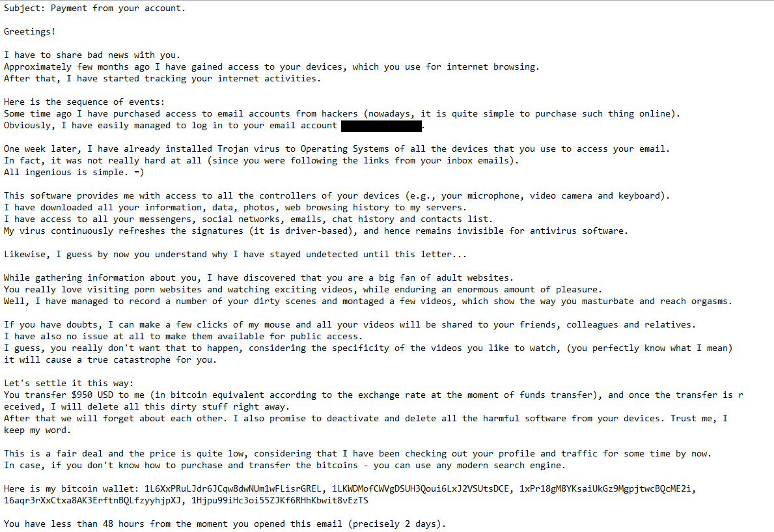Click the line beginning 'Likewise, I guess by now'
Image resolution: width=774 pixels, height=532 pixels.
[235, 255]
